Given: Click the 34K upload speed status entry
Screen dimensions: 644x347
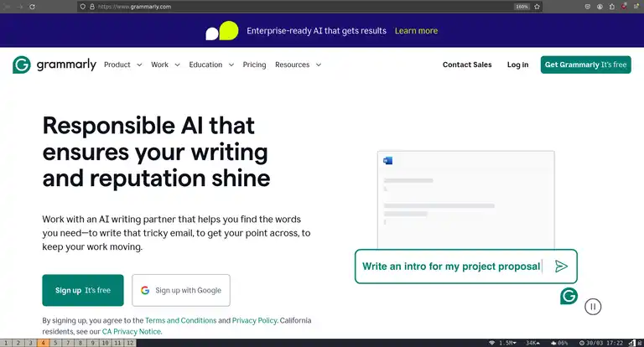Looking at the screenshot, I should coord(532,343).
